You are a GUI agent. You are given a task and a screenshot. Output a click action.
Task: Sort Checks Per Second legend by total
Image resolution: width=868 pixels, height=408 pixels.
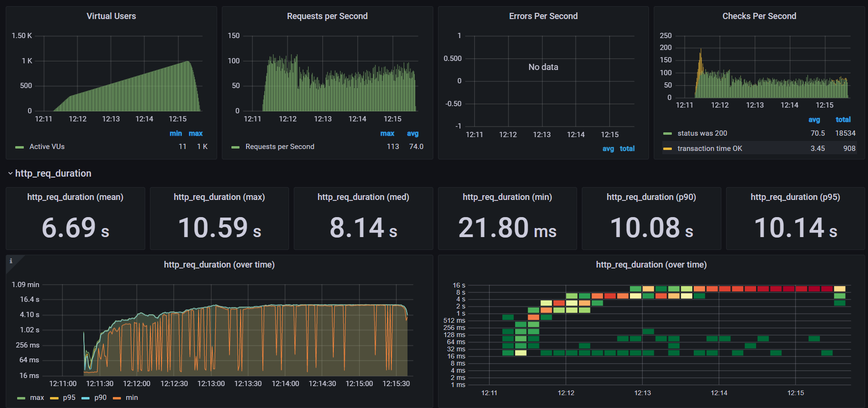tap(843, 119)
